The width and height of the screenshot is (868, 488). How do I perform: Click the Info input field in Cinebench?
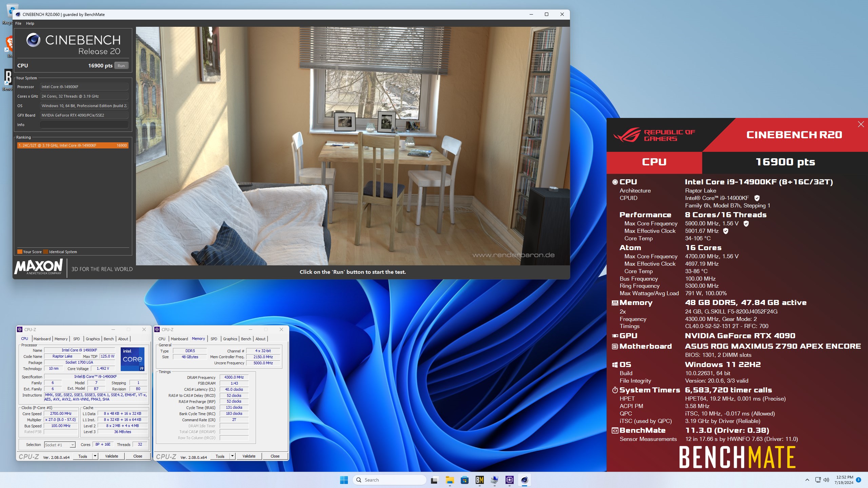84,125
